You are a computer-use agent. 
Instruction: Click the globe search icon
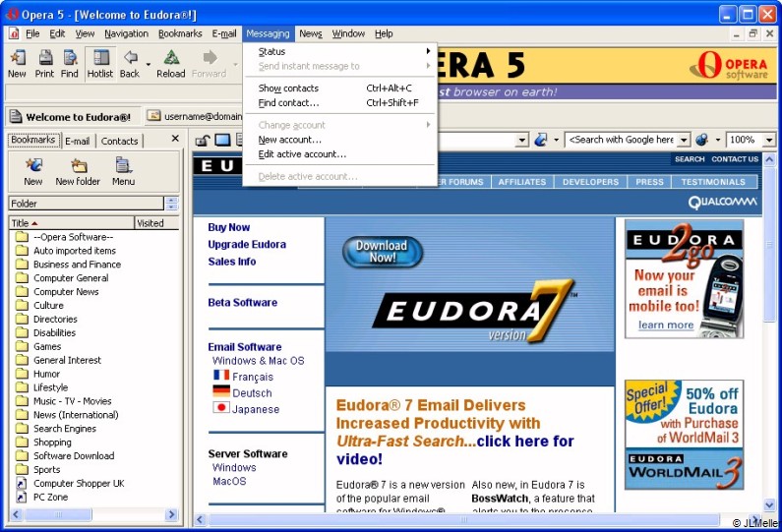coord(701,140)
